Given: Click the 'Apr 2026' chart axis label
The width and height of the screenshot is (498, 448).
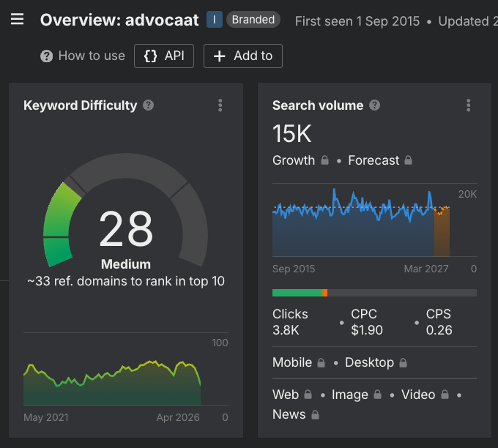Looking at the screenshot, I should pyautogui.click(x=178, y=417).
